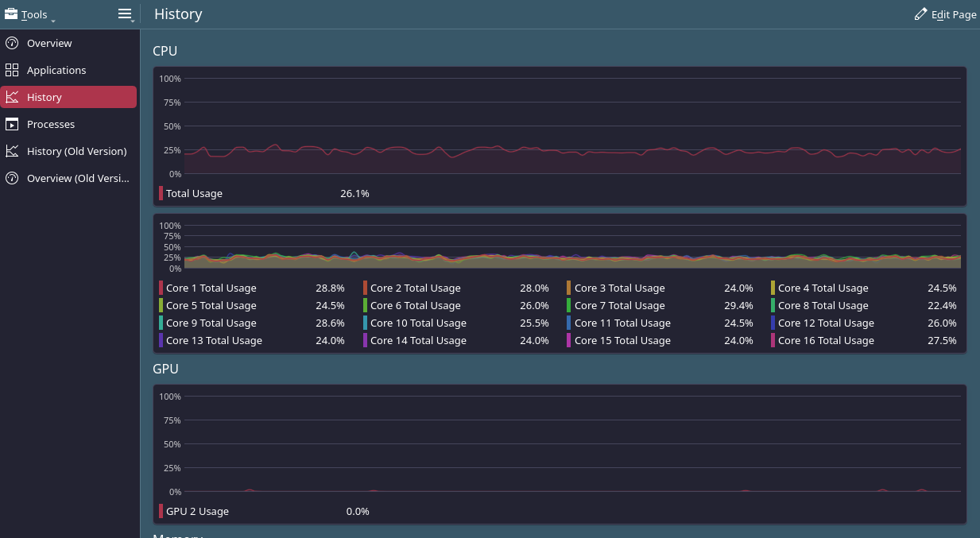Click the Core 12 Total Usage color swatch
Viewport: 980px width, 538px height.
point(773,323)
